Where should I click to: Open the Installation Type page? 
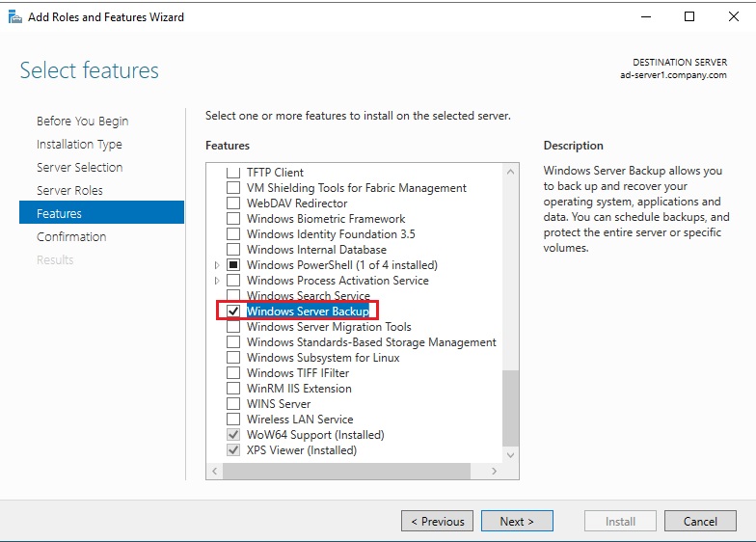pyautogui.click(x=79, y=145)
